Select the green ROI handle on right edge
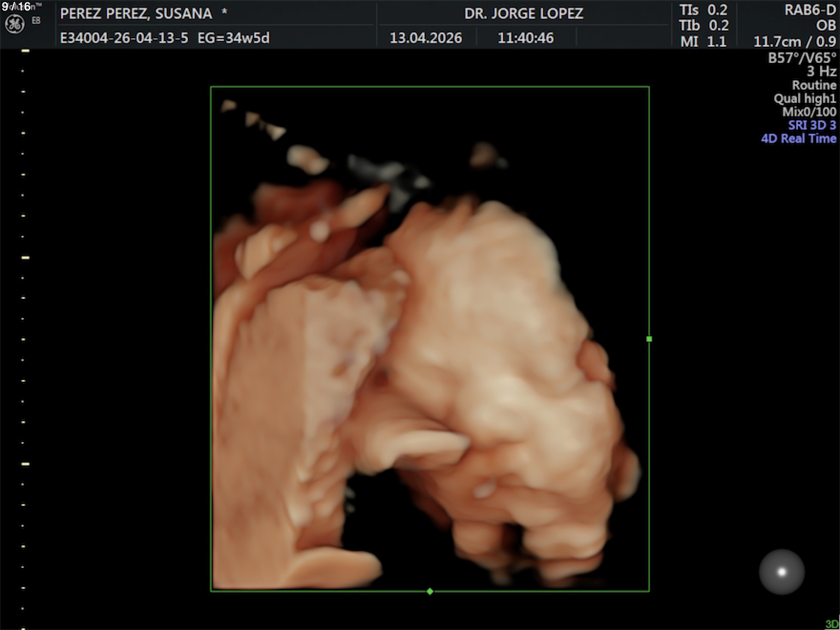Screen dimensions: 840x630 (x=649, y=339)
